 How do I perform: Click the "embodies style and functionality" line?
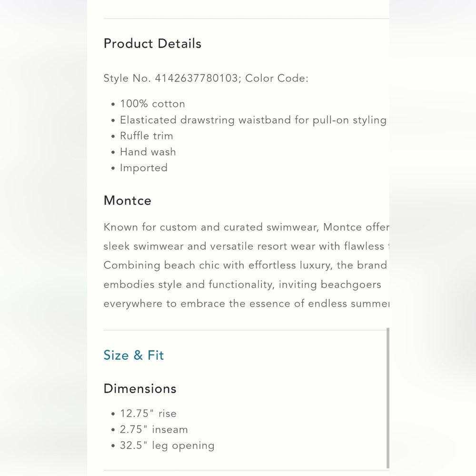[242, 285]
